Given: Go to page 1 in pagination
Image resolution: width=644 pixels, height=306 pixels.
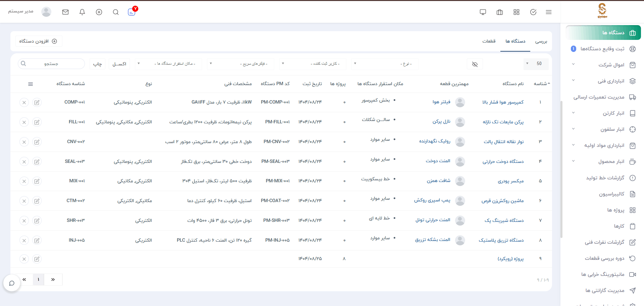Looking at the screenshot, I should [x=39, y=280].
